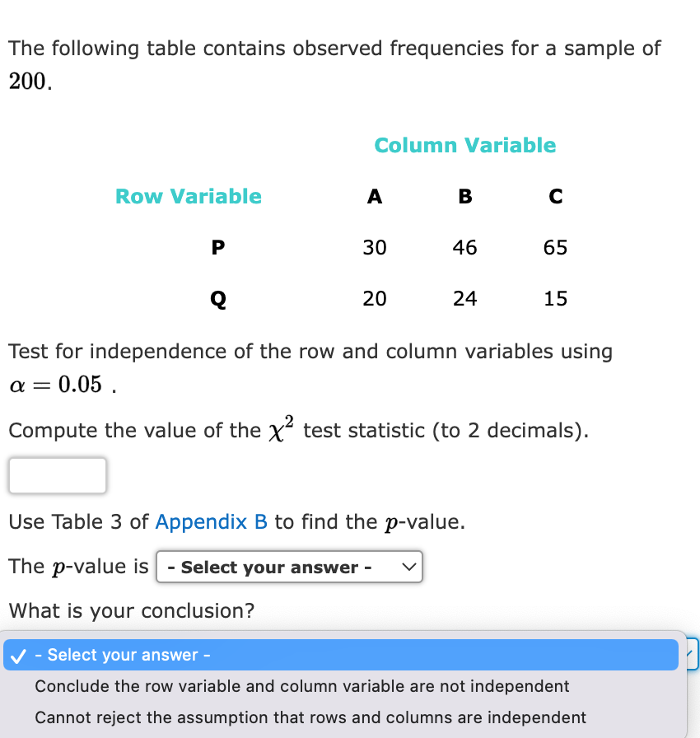The width and height of the screenshot is (700, 738).
Task: Click row label Q in the table
Action: 217,299
